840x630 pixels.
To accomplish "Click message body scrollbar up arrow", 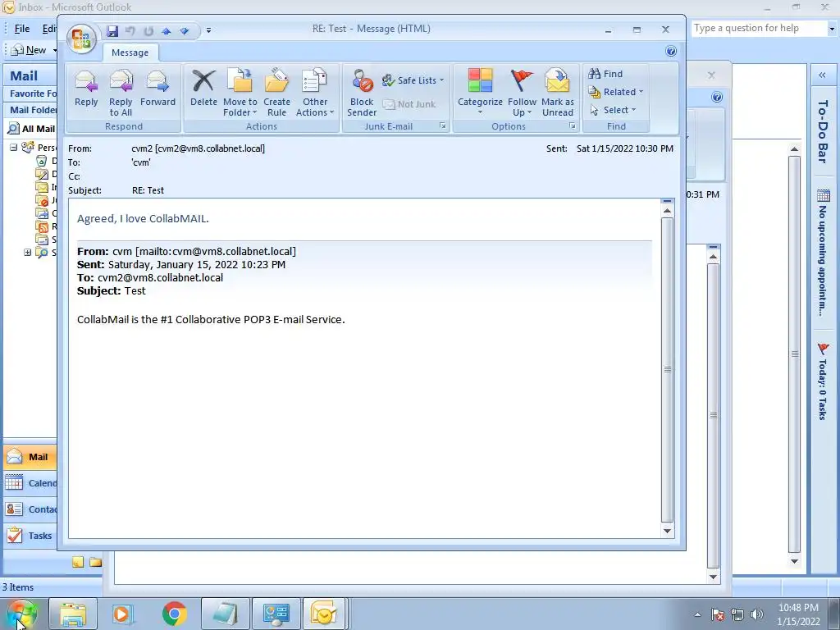I will [667, 211].
